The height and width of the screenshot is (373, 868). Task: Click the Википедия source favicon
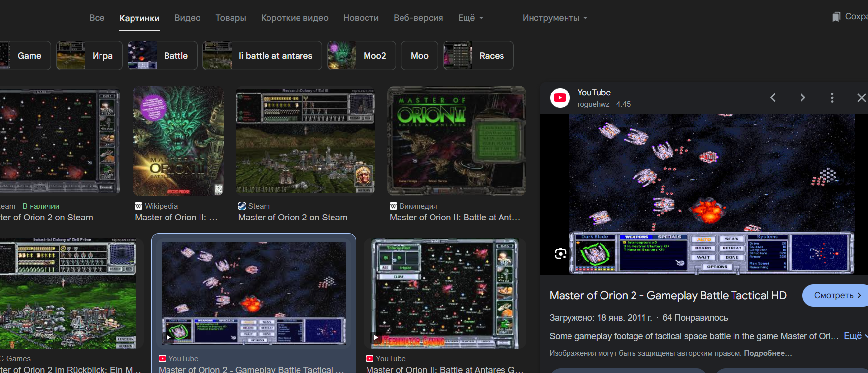[x=393, y=206]
